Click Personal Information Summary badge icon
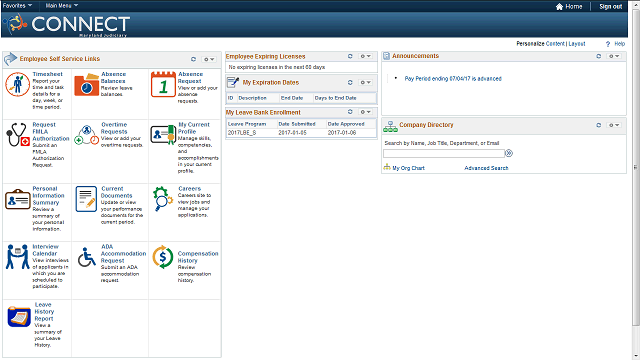This screenshot has width=640, height=360. (18, 200)
